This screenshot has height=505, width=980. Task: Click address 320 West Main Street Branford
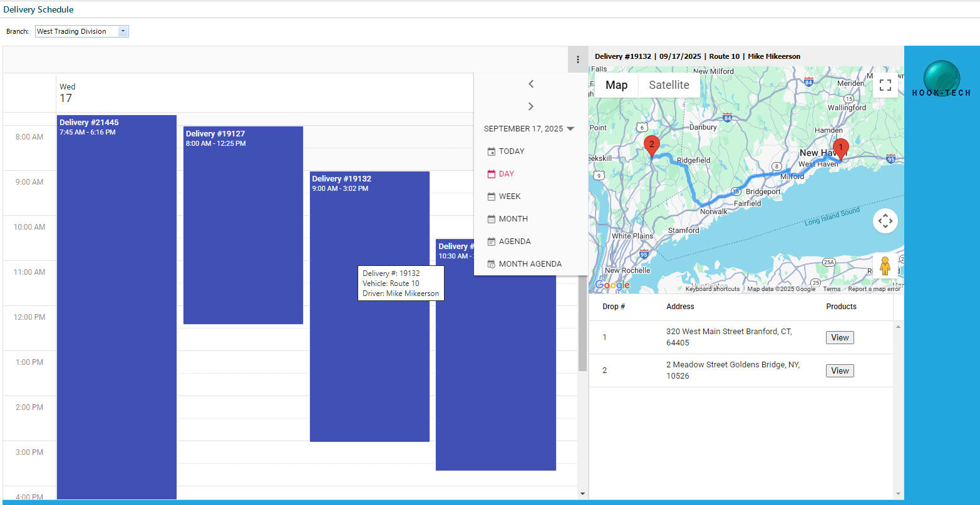(x=729, y=337)
